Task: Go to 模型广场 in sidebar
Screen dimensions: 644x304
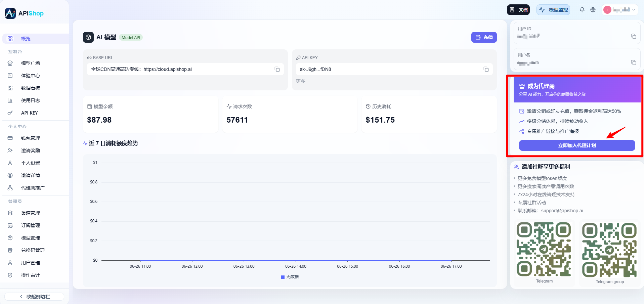Action: click(x=35, y=63)
